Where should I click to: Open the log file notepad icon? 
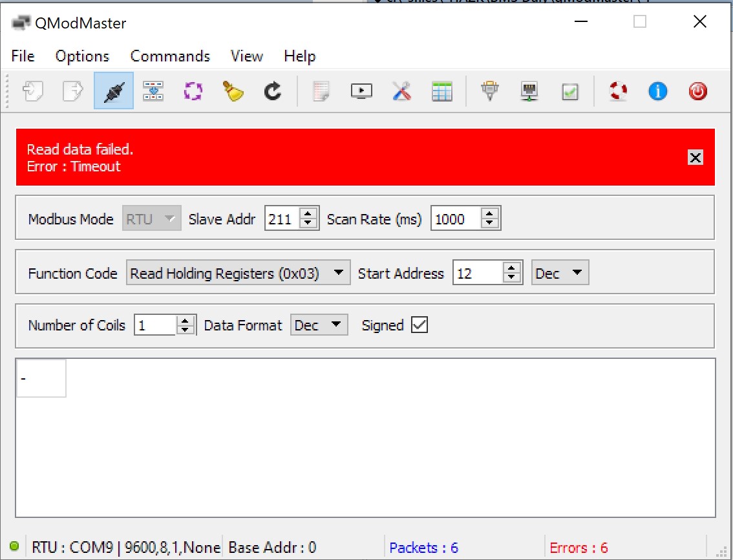322,91
